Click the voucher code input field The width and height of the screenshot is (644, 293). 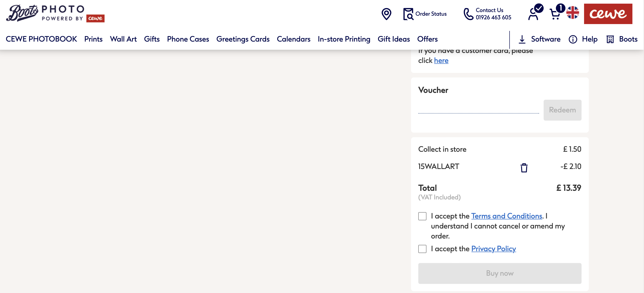pos(478,109)
